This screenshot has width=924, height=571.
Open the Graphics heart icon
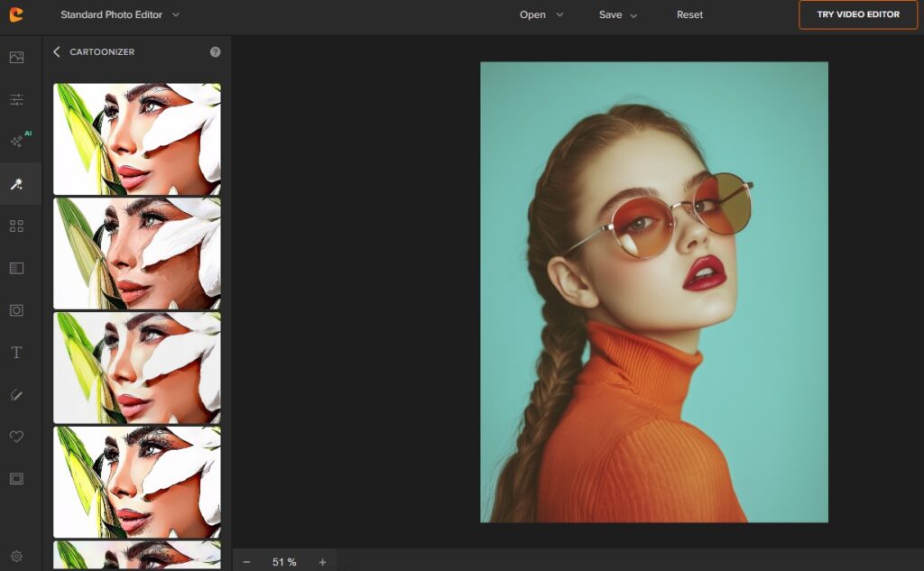pyautogui.click(x=16, y=437)
